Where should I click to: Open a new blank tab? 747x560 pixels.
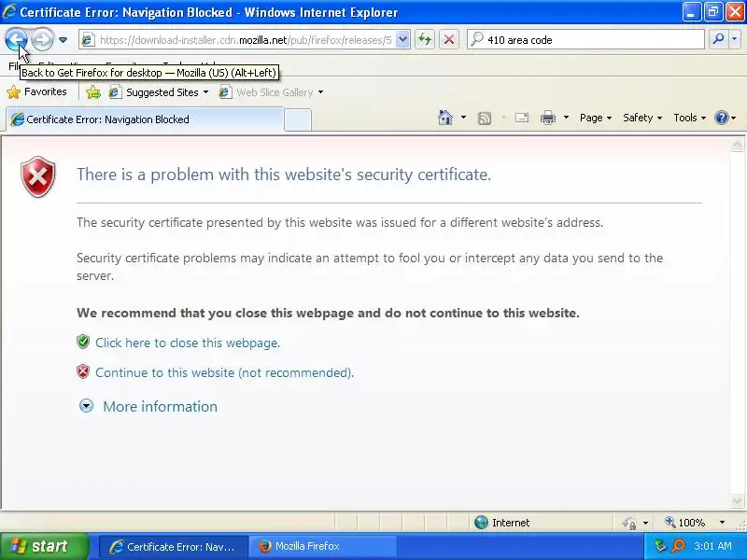pyautogui.click(x=298, y=119)
